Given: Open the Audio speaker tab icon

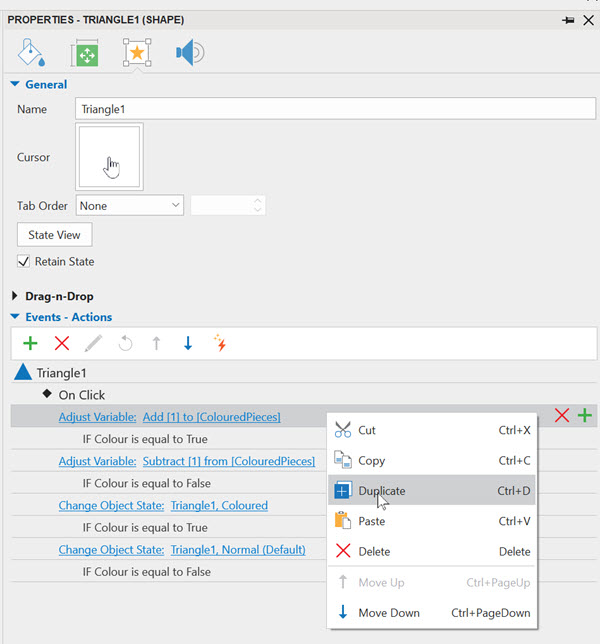Looking at the screenshot, I should (x=189, y=52).
